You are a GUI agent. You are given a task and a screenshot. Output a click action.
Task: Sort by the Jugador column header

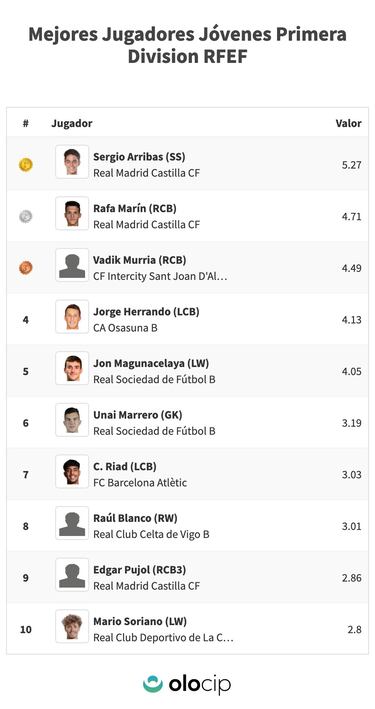(x=71, y=123)
